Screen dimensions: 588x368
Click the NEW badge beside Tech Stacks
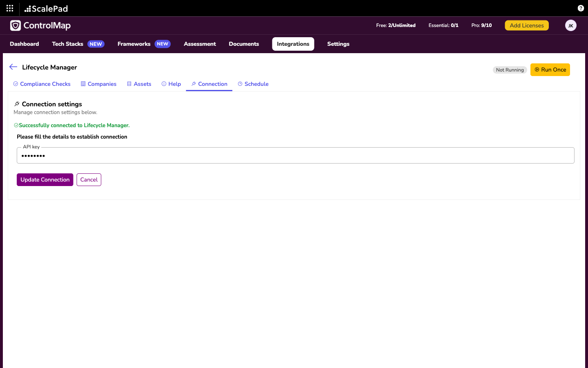pyautogui.click(x=96, y=44)
